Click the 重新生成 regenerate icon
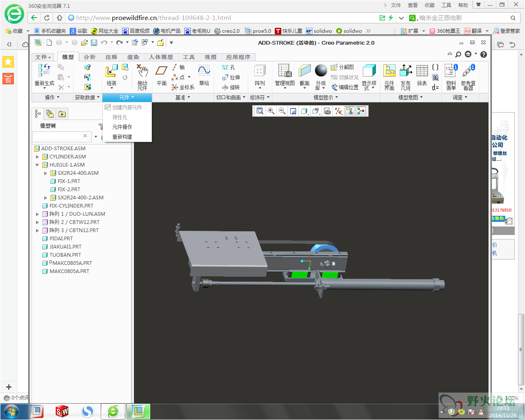Image resolution: width=525 pixels, height=420 pixels. coord(44,70)
